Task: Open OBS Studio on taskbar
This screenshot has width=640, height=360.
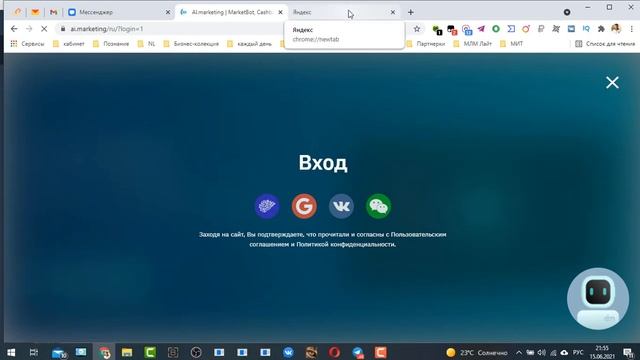Action: click(196, 352)
